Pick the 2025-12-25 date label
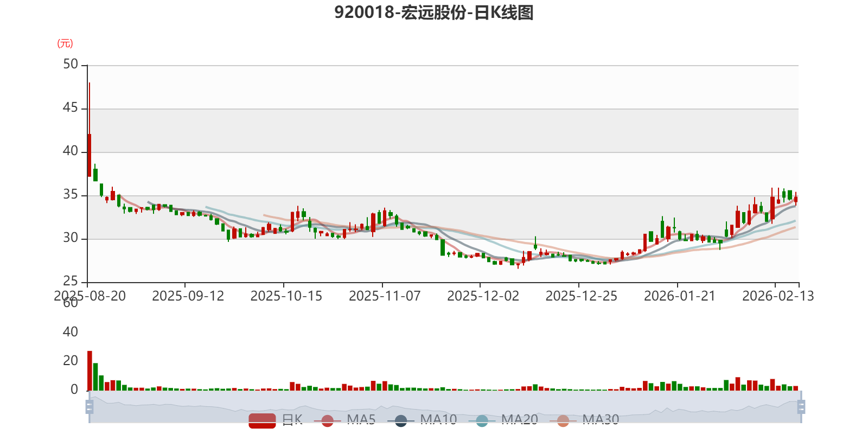The image size is (868, 434). click(581, 296)
